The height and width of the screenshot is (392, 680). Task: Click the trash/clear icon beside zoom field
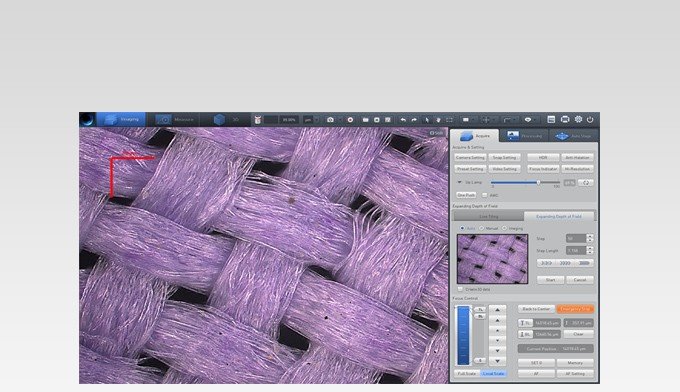pos(258,120)
